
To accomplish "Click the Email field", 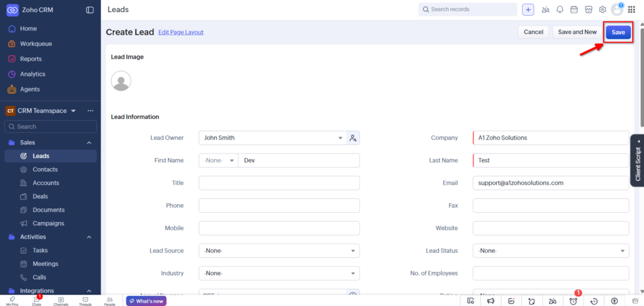I will coord(551,183).
